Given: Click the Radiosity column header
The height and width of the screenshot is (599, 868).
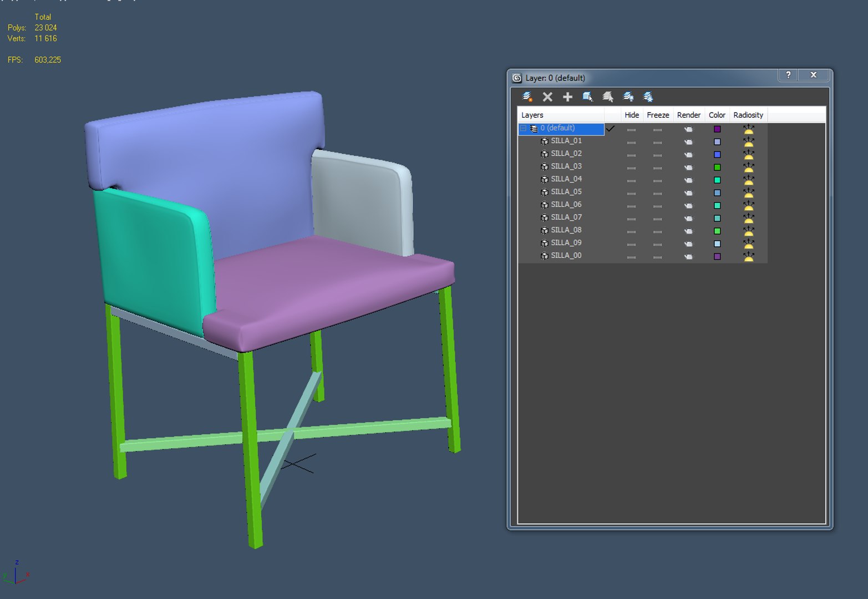Looking at the screenshot, I should 748,115.
